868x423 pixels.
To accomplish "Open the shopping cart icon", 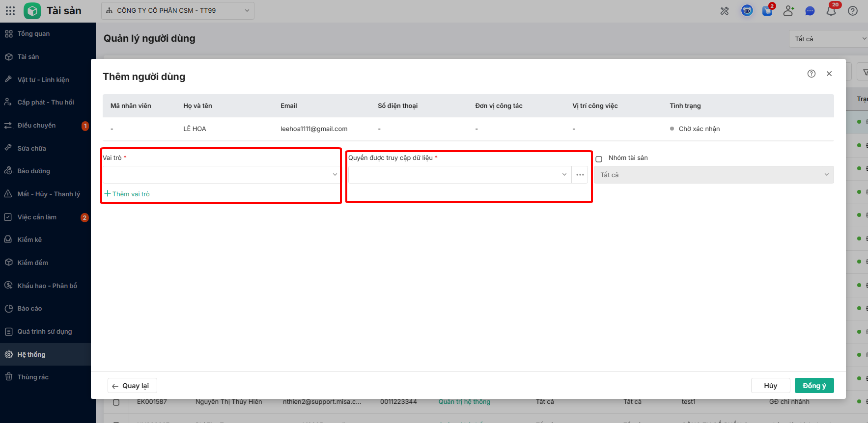I will 767,11.
